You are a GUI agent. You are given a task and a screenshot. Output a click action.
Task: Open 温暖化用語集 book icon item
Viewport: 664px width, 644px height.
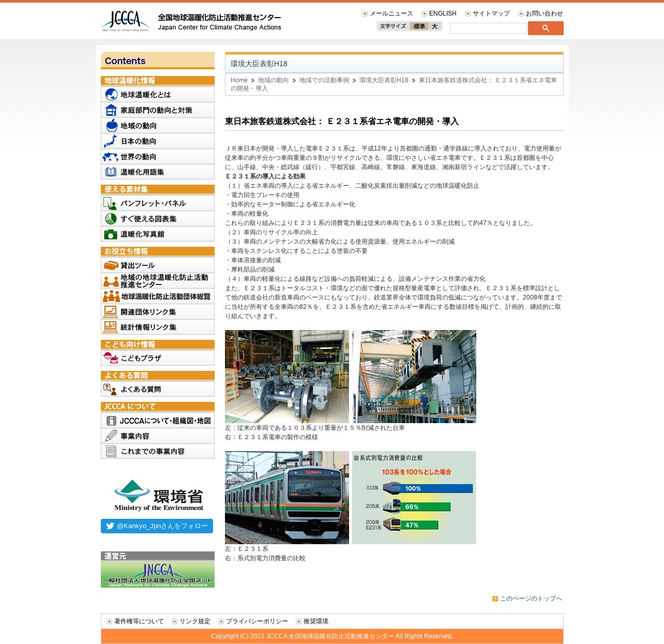coord(158,172)
